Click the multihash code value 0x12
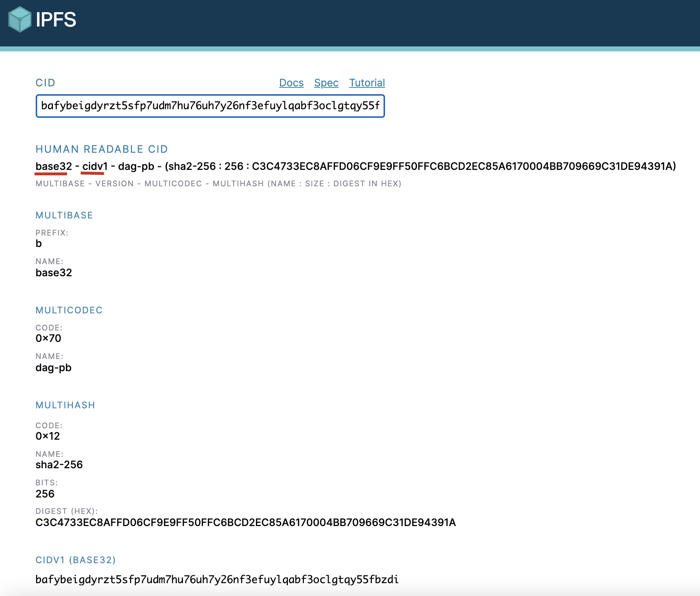This screenshot has width=700, height=596. click(47, 436)
